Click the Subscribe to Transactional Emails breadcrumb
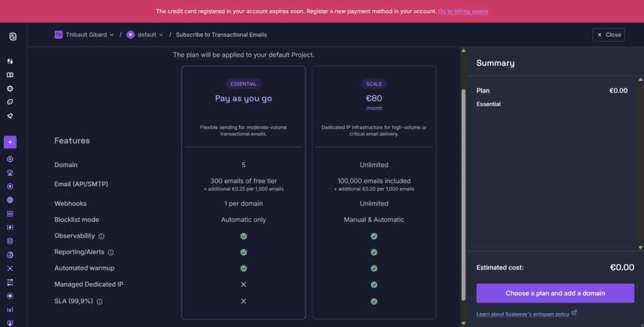Viewport: 644px width, 327px height. click(x=221, y=35)
